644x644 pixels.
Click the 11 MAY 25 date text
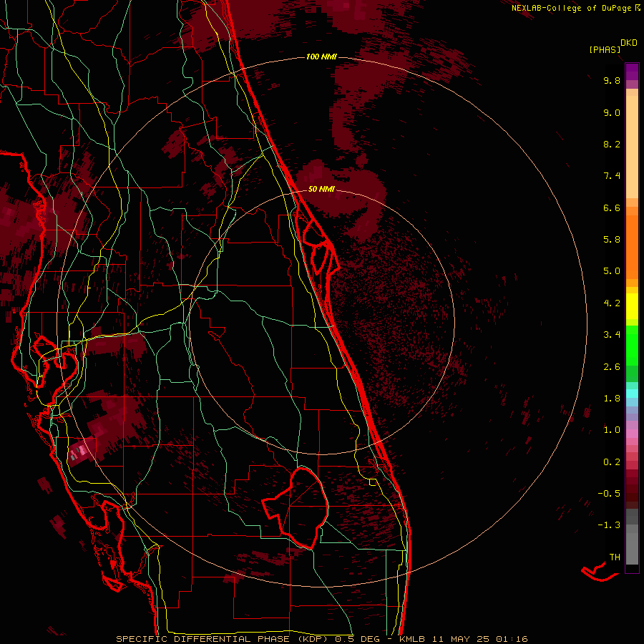460,639
